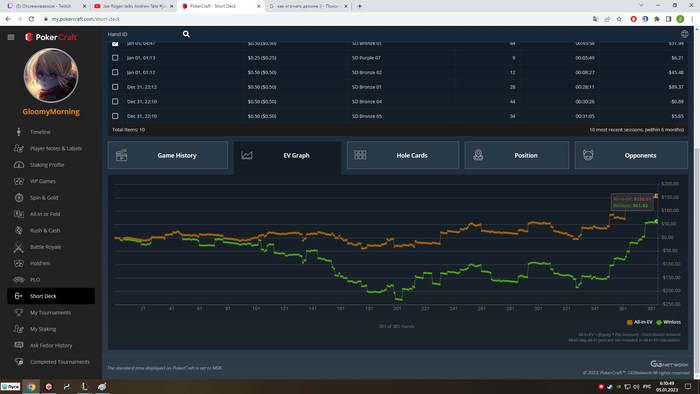Viewport: 700px width, 394px height.
Task: Click League of Legends taskbar icon
Action: click(x=84, y=387)
